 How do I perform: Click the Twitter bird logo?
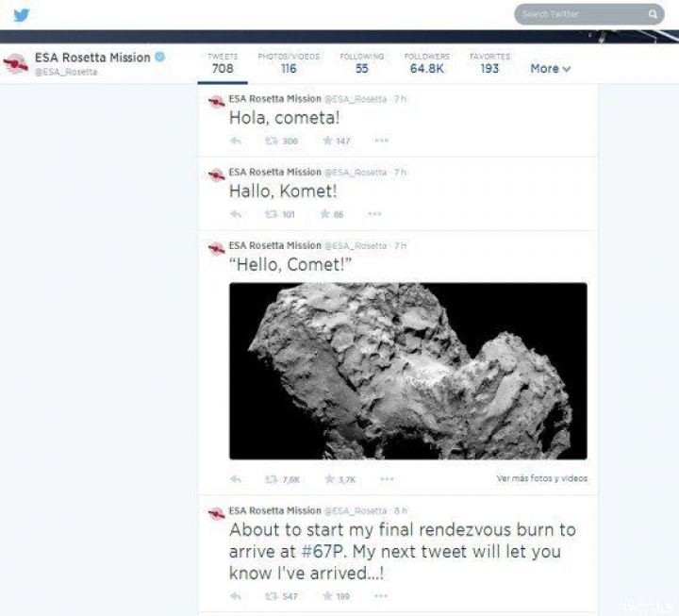pyautogui.click(x=22, y=15)
